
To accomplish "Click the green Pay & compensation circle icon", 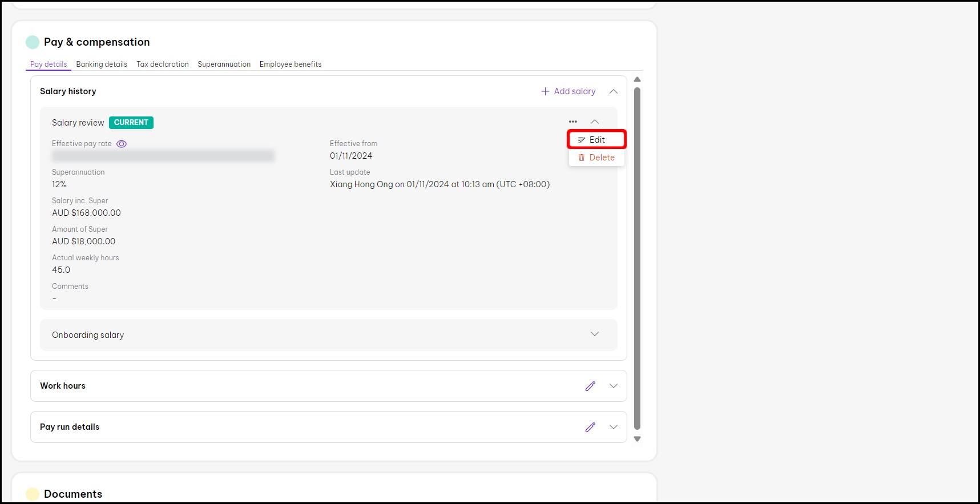I will pyautogui.click(x=33, y=42).
